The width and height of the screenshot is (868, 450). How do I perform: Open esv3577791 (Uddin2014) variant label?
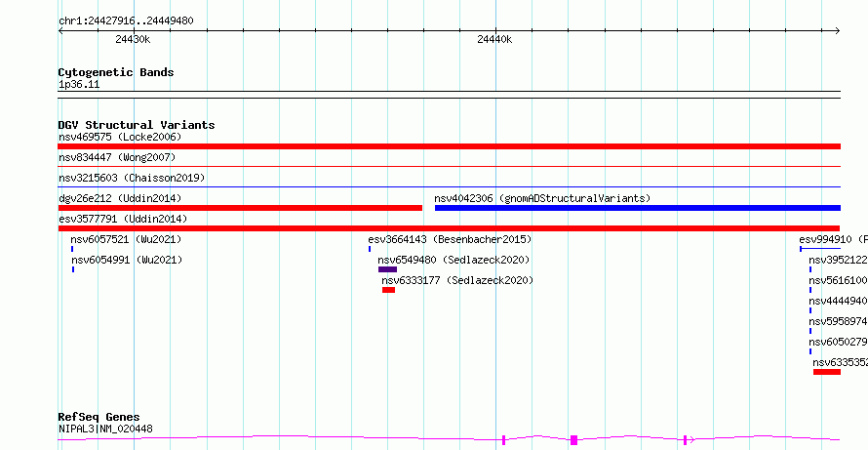click(123, 219)
